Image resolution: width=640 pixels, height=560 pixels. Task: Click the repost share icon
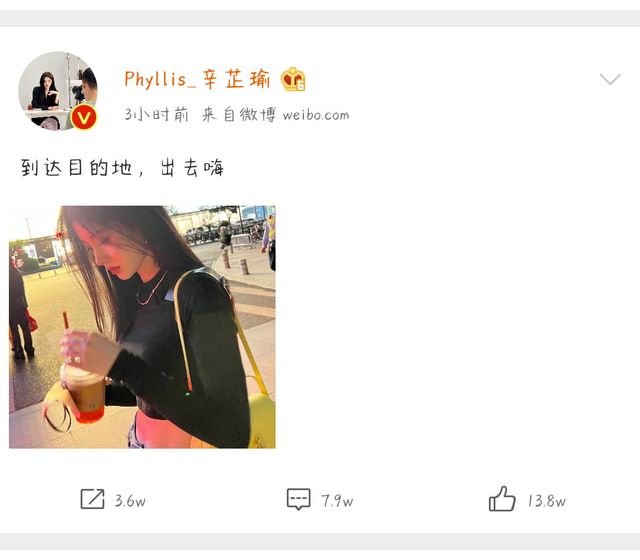point(92,499)
